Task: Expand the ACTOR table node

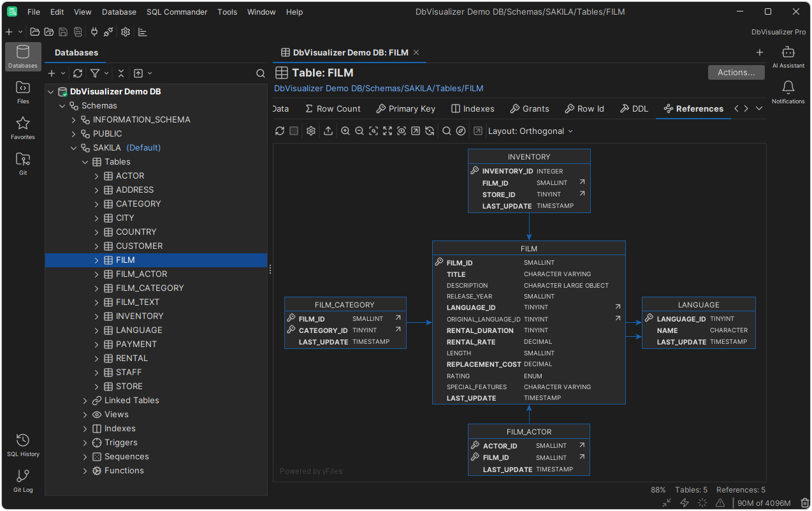Action: [97, 176]
